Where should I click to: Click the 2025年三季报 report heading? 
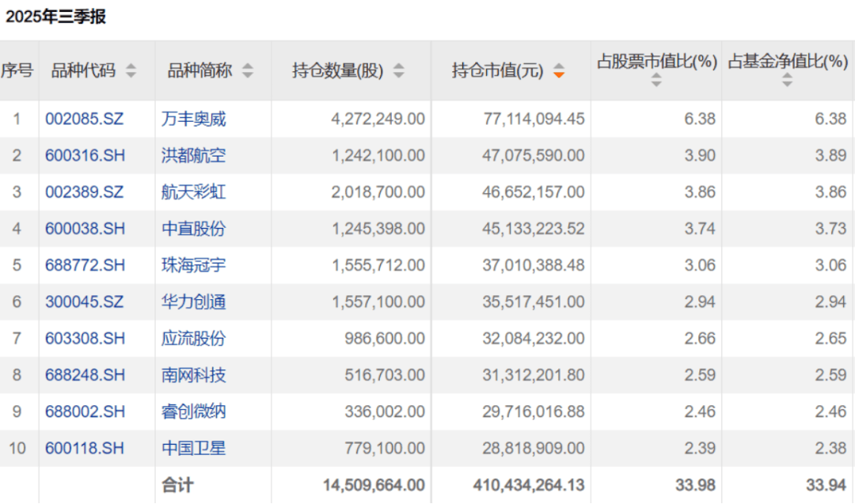(x=56, y=17)
